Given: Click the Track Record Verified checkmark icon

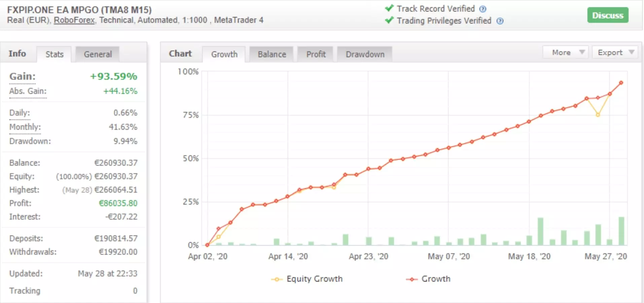Looking at the screenshot, I should coord(389,8).
